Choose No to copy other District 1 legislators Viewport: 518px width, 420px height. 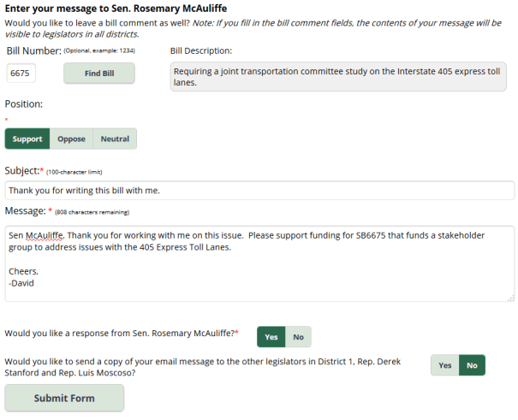coord(472,365)
